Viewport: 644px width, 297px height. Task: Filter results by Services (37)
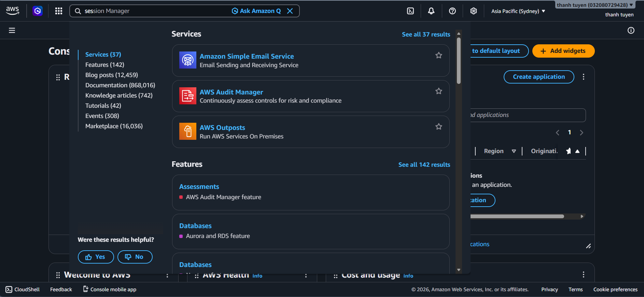click(x=103, y=55)
